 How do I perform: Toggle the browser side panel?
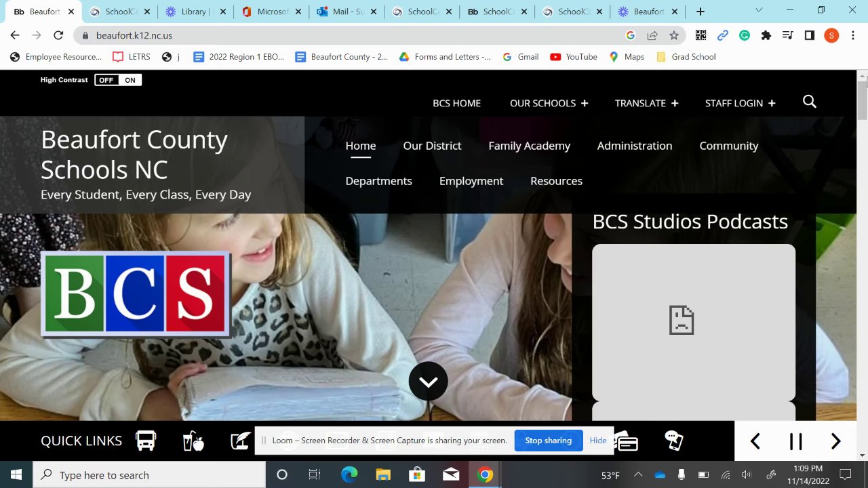[x=809, y=35]
